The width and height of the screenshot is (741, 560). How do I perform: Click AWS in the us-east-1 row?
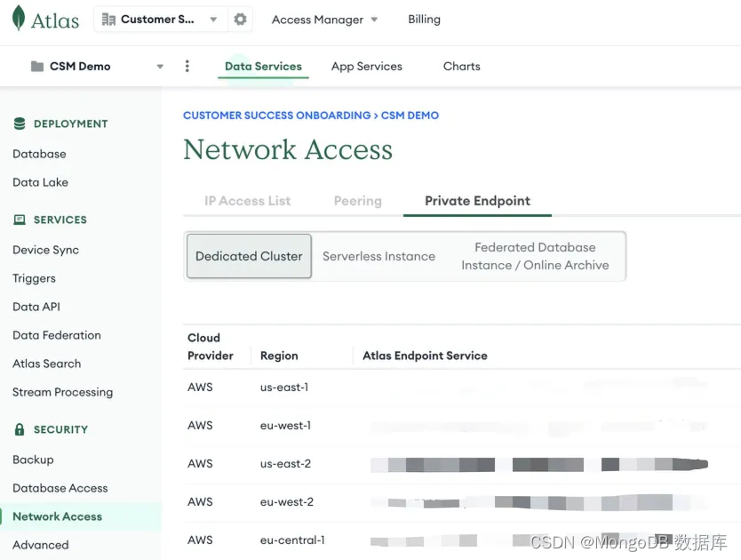tap(200, 387)
